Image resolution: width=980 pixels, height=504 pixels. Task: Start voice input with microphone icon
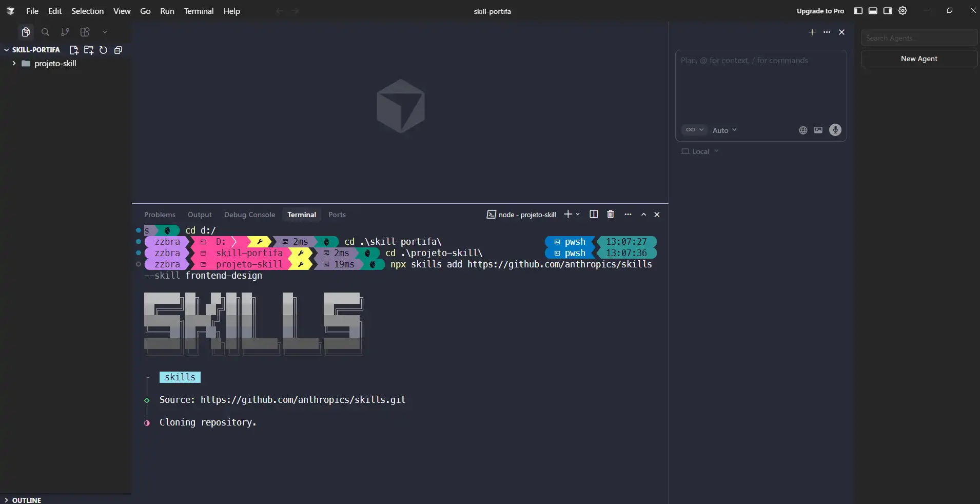point(835,130)
